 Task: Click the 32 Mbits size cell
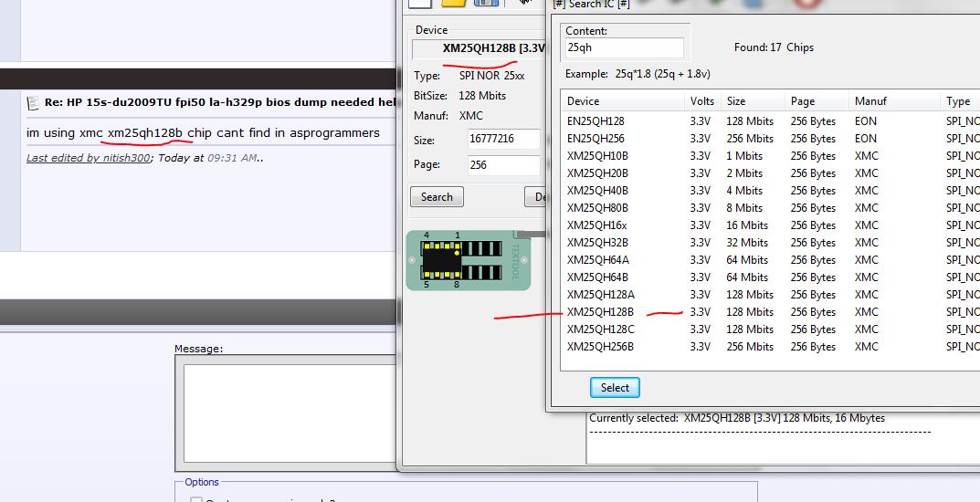tap(747, 243)
